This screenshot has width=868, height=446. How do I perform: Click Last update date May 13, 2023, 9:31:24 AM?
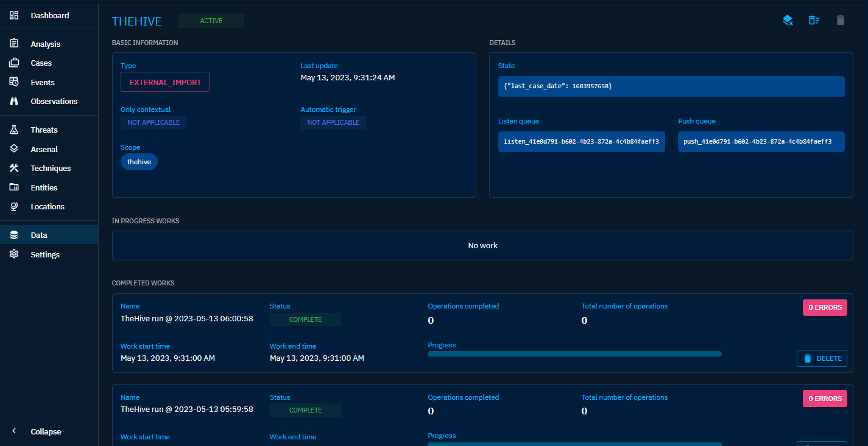pyautogui.click(x=348, y=77)
